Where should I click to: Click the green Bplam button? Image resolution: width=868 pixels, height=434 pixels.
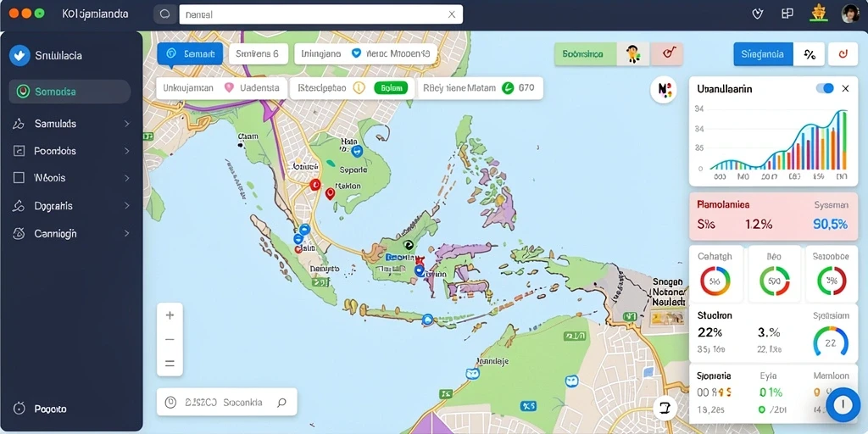[x=391, y=87]
